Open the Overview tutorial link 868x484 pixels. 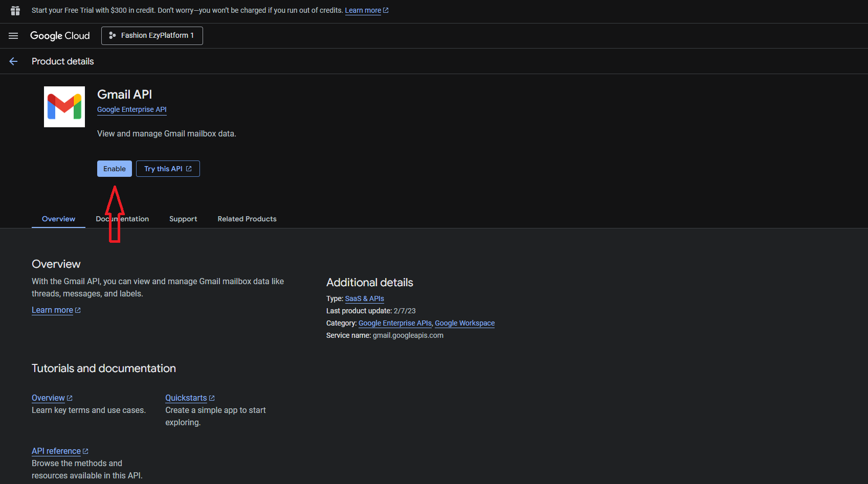[x=48, y=398]
